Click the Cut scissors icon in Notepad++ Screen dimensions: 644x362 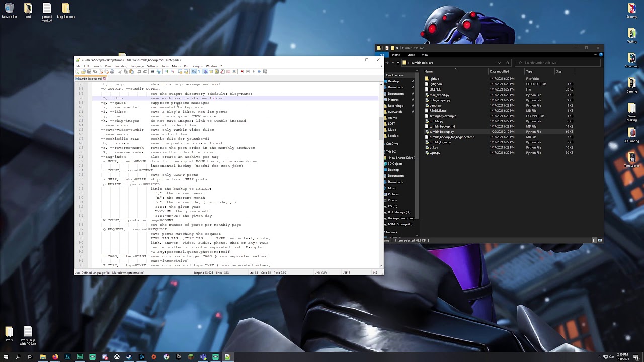[120, 71]
